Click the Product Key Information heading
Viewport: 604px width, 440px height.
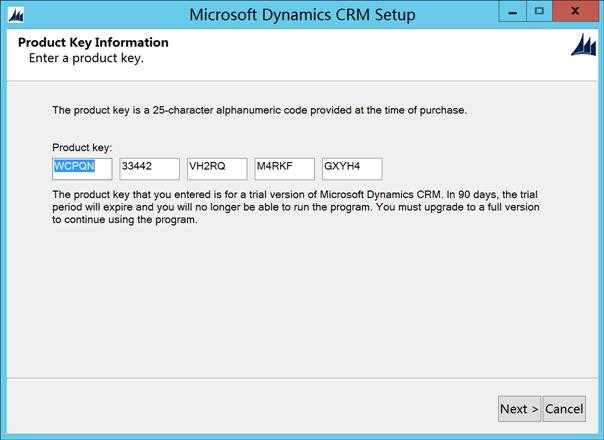click(x=93, y=42)
